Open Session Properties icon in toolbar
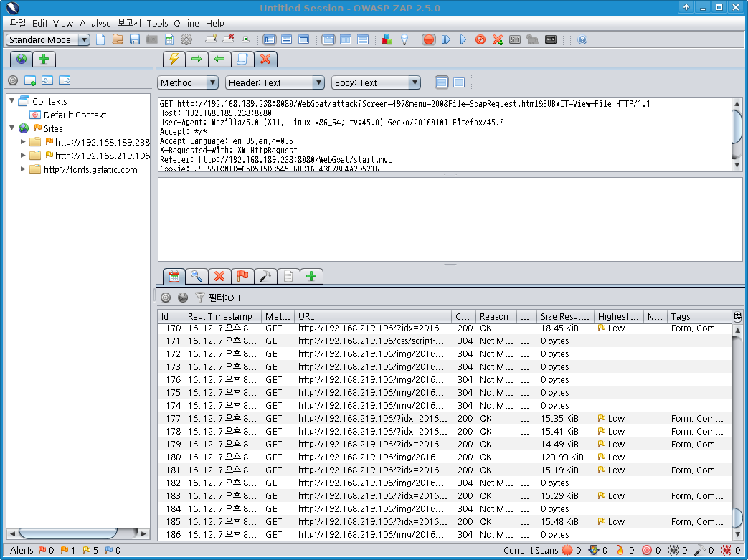 coord(169,39)
